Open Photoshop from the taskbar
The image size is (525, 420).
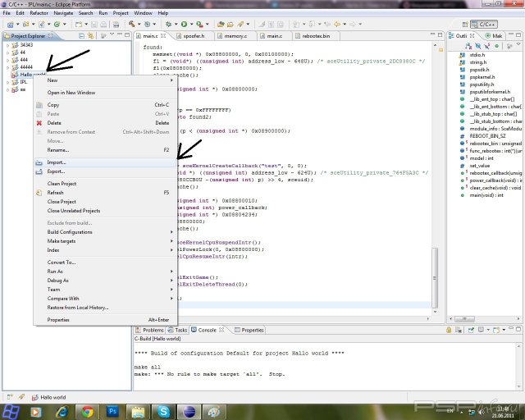tap(113, 410)
